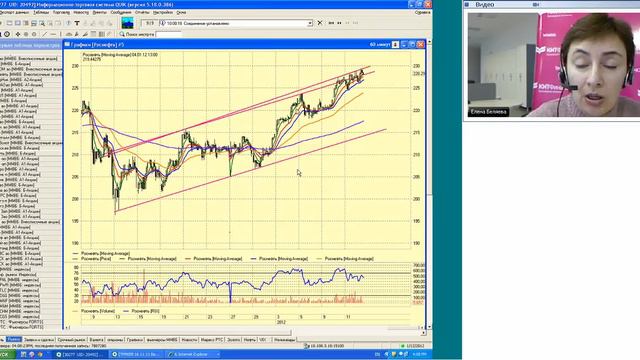Image resolution: width=640 pixels, height=360 pixels.
Task: Click the first window icon in top toolbar
Action: point(9,23)
